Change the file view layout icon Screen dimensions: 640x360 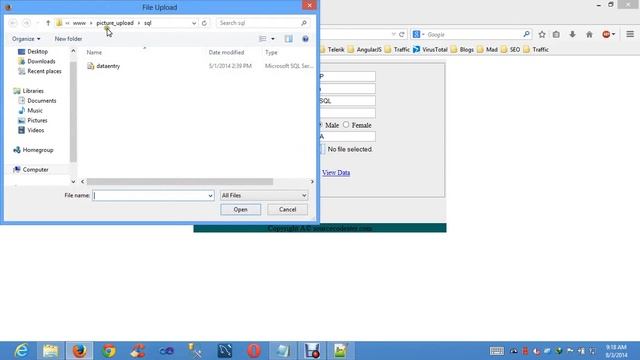(x=263, y=39)
